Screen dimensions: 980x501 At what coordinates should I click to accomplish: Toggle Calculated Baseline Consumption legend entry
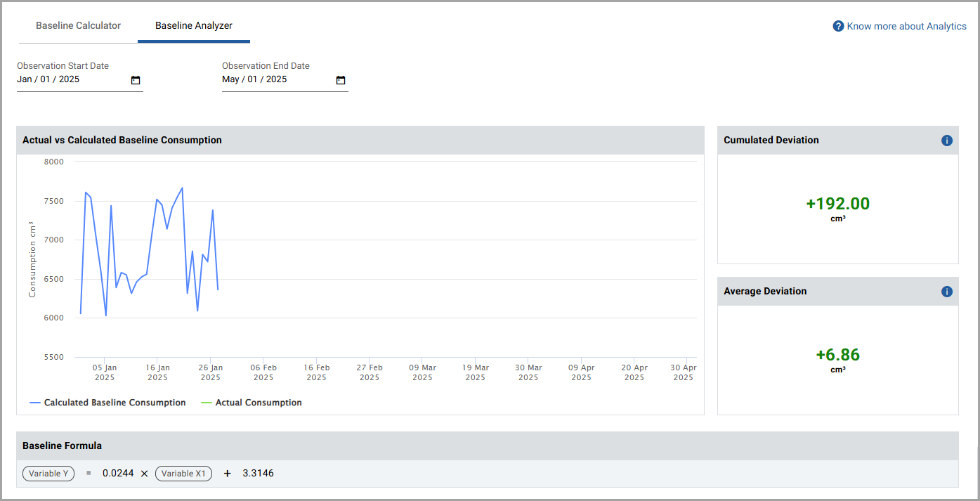tap(107, 403)
